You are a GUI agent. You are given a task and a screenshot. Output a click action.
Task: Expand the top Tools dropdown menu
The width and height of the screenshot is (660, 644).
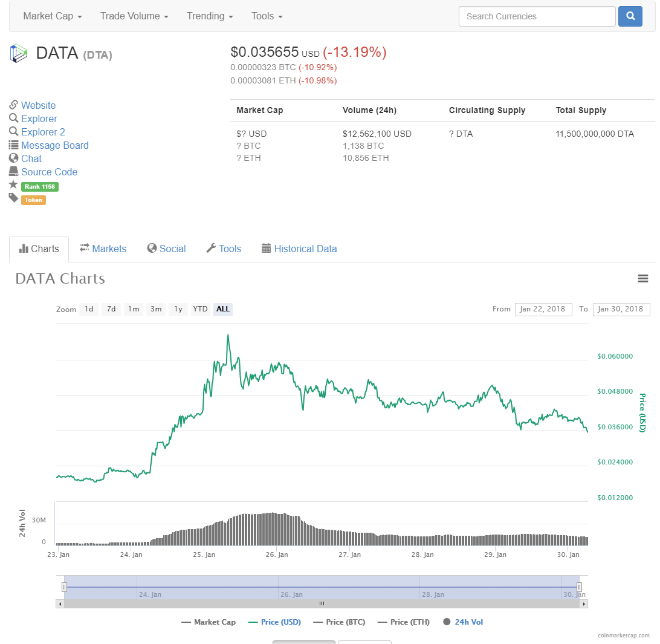point(267,16)
